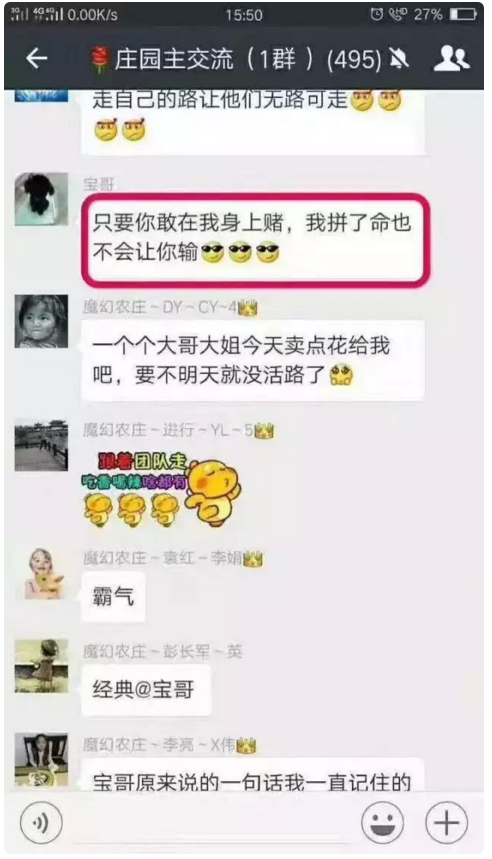Open the child face avatar of DY~CY~4
The image size is (492, 859).
click(41, 321)
